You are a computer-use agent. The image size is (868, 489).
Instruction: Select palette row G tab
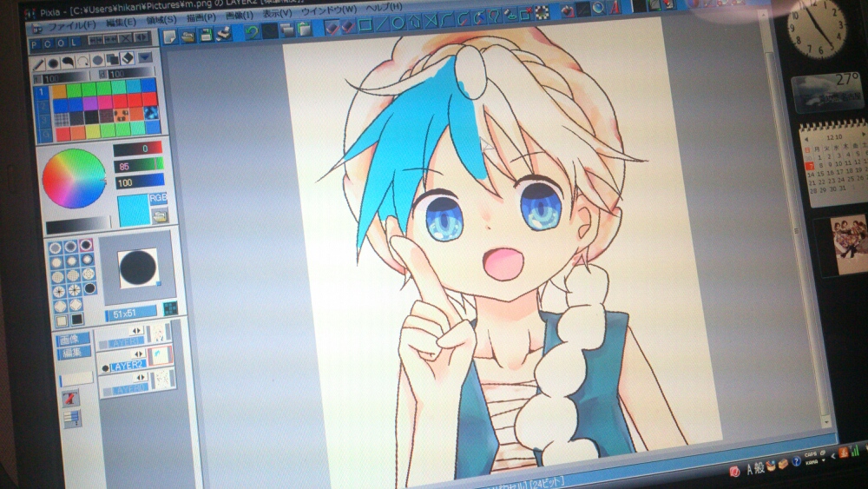click(47, 133)
